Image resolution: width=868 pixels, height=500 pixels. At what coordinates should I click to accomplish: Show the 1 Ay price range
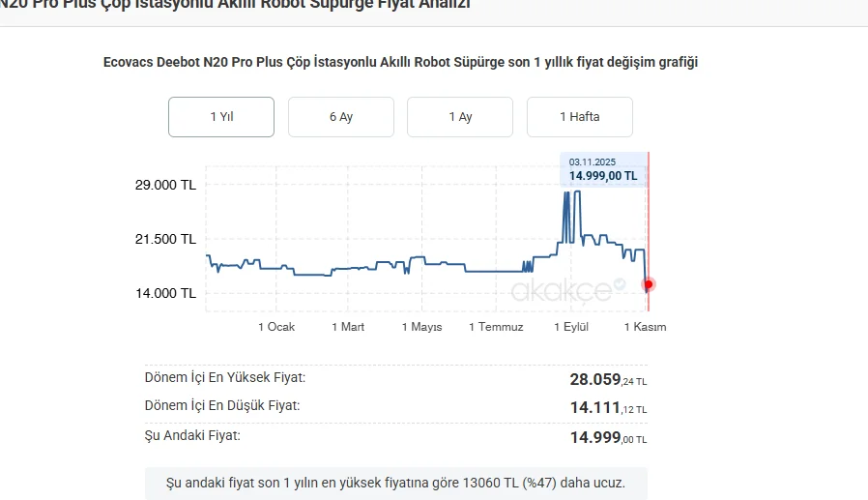click(x=460, y=117)
